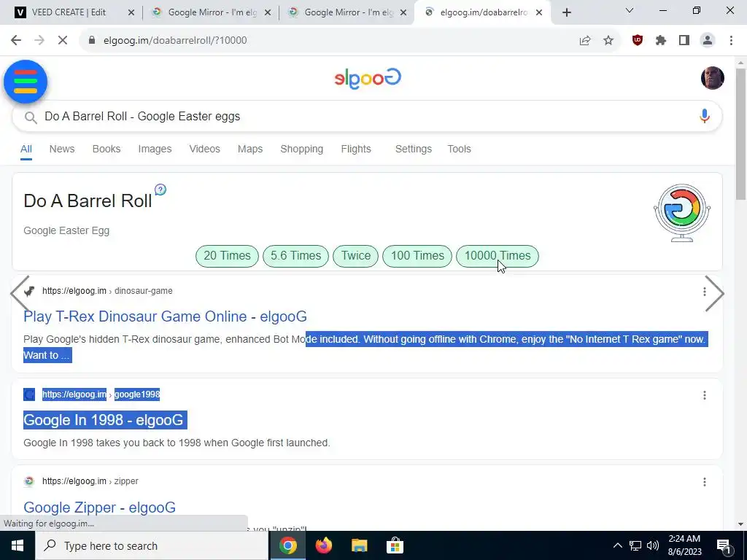This screenshot has width=747, height=560.
Task: Click the address bar URL
Action: (x=175, y=41)
